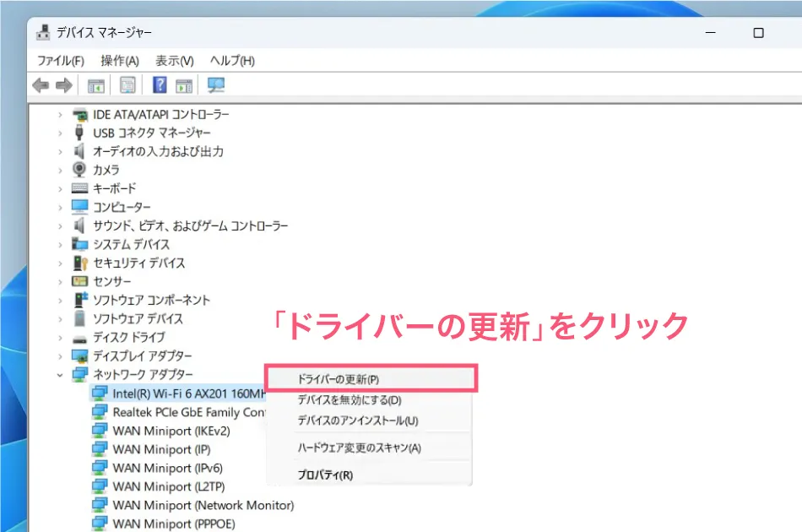
Task: Click ハードウェア変更のスキャン(A) entry
Action: coord(355,448)
